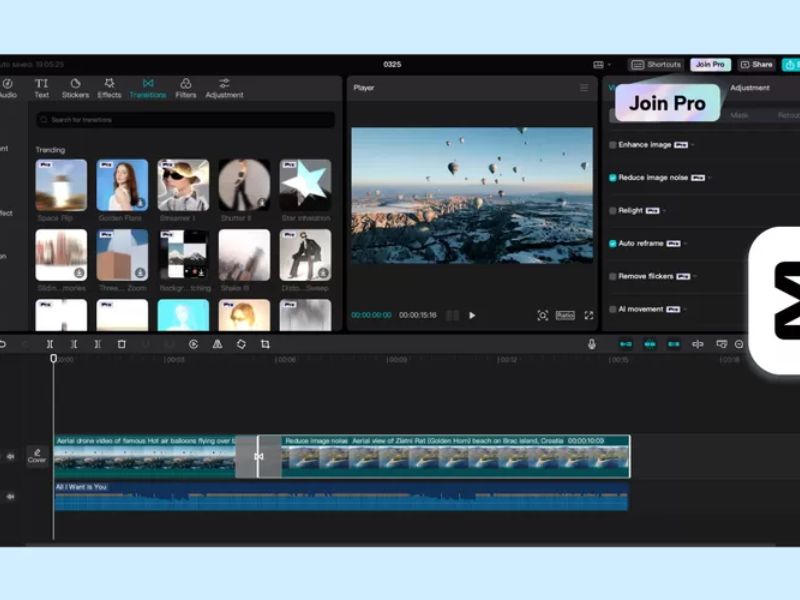Download the Disto Sweep transition
This screenshot has width=800, height=600.
pos(323,273)
